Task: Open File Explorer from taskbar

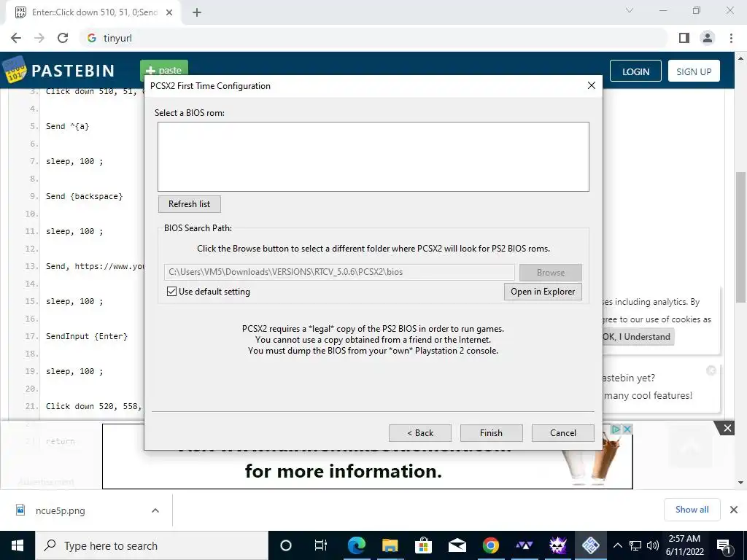Action: pos(390,545)
